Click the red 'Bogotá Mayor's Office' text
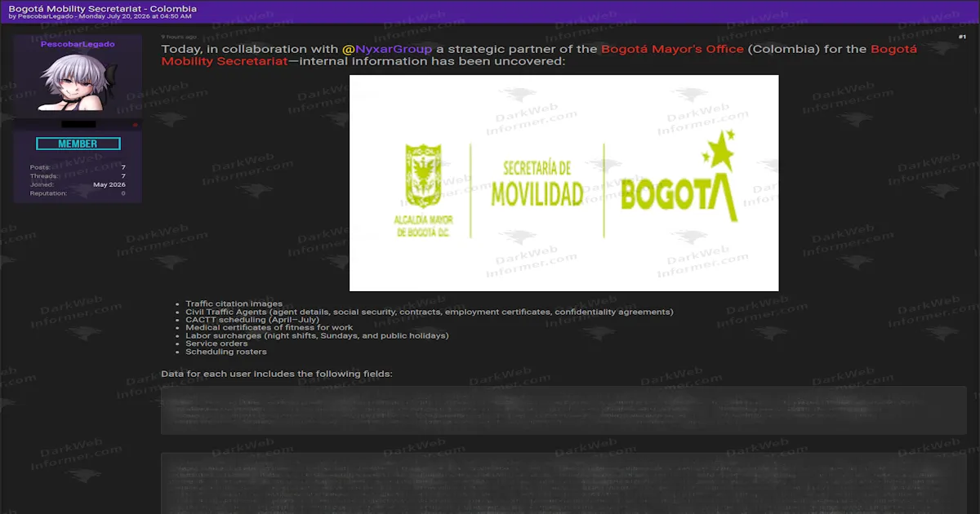The image size is (980, 514). (672, 49)
